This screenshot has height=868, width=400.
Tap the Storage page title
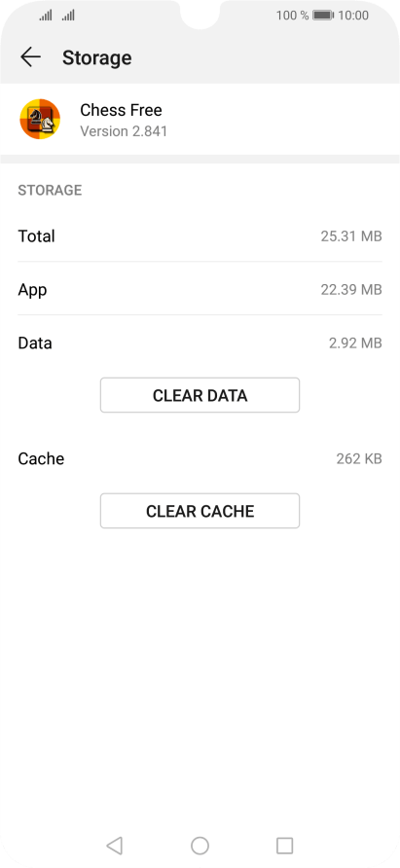click(x=97, y=57)
